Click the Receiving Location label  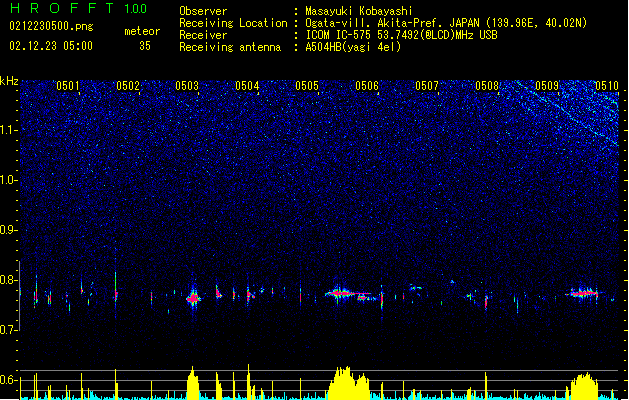coord(233,23)
